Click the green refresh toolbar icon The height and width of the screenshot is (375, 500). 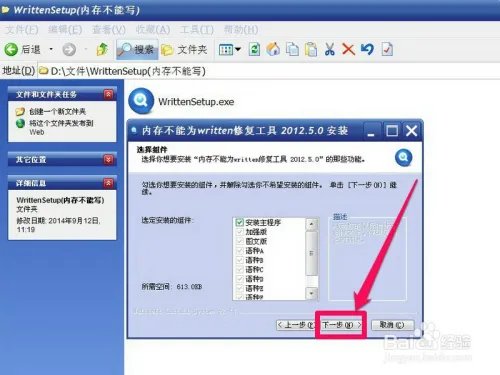click(254, 50)
